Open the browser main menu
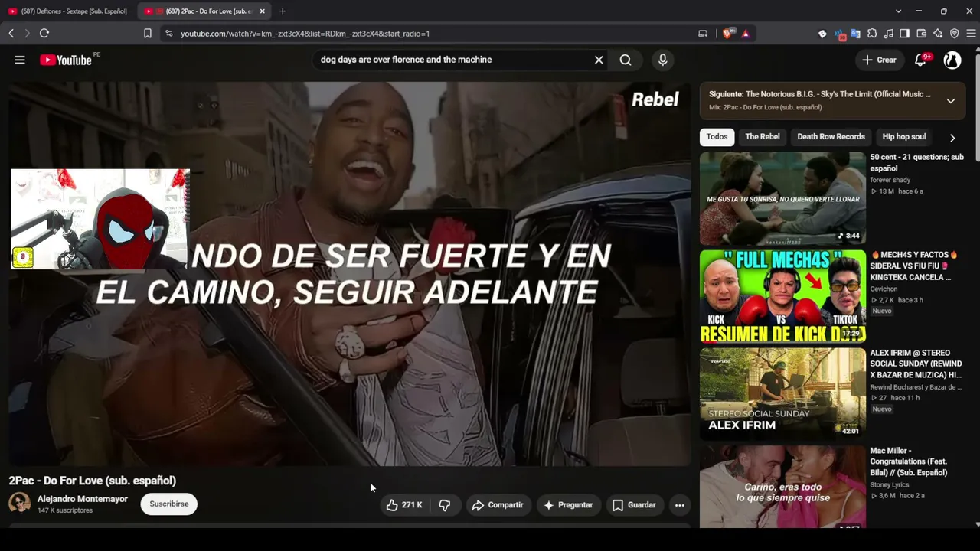Image resolution: width=980 pixels, height=551 pixels. click(972, 34)
